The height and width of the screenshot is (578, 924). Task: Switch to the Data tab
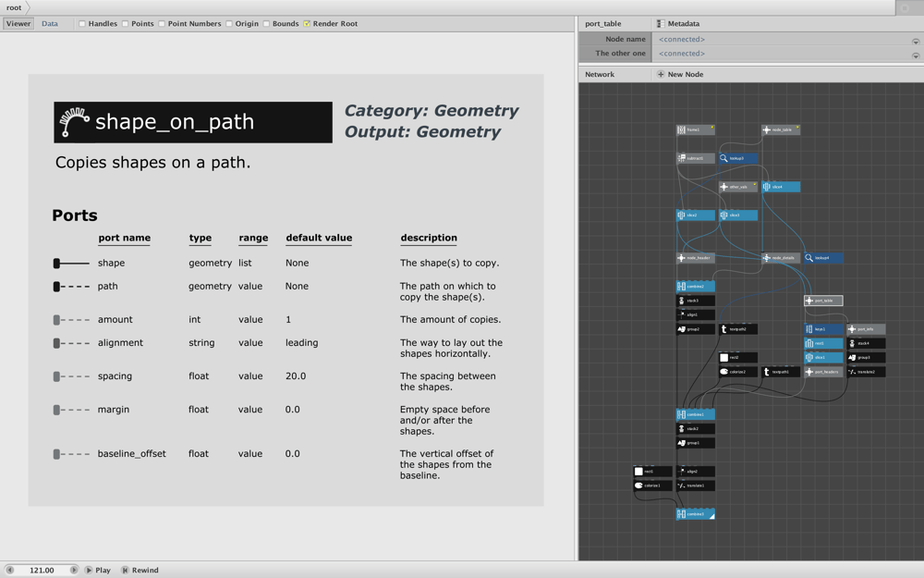tap(50, 24)
